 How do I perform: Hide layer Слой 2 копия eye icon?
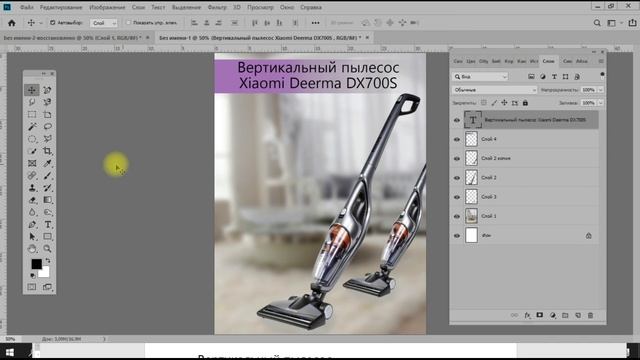click(457, 158)
